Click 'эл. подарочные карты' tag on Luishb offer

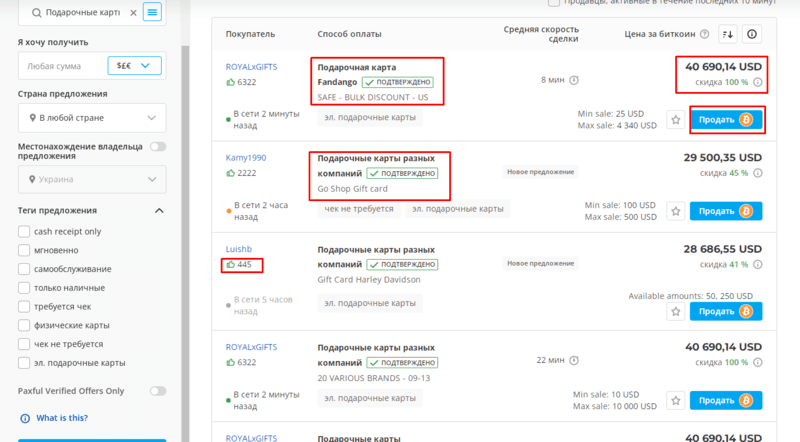click(370, 303)
